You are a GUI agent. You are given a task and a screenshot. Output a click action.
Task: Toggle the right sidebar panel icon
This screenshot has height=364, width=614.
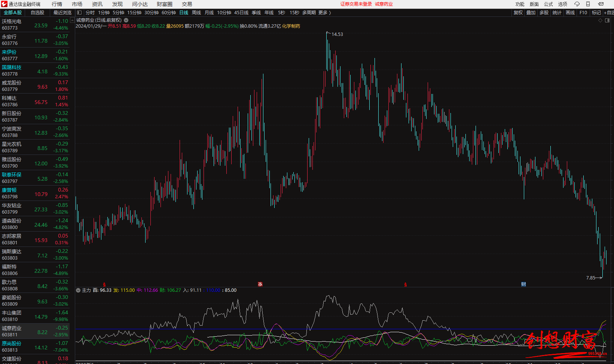click(x=607, y=20)
